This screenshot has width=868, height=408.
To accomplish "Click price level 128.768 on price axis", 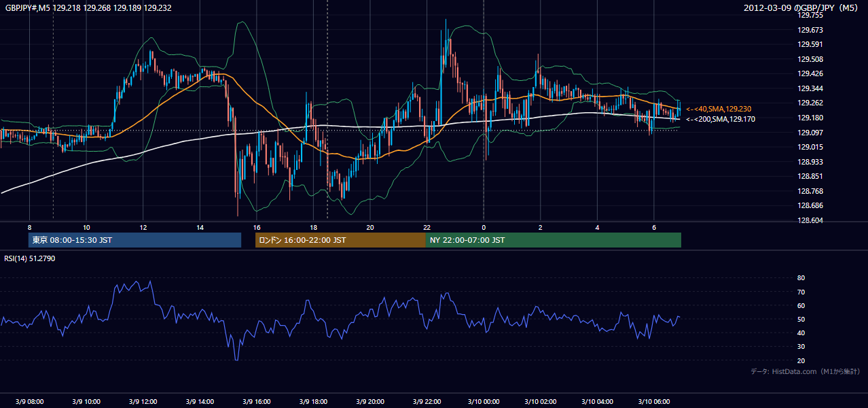I will pos(810,191).
